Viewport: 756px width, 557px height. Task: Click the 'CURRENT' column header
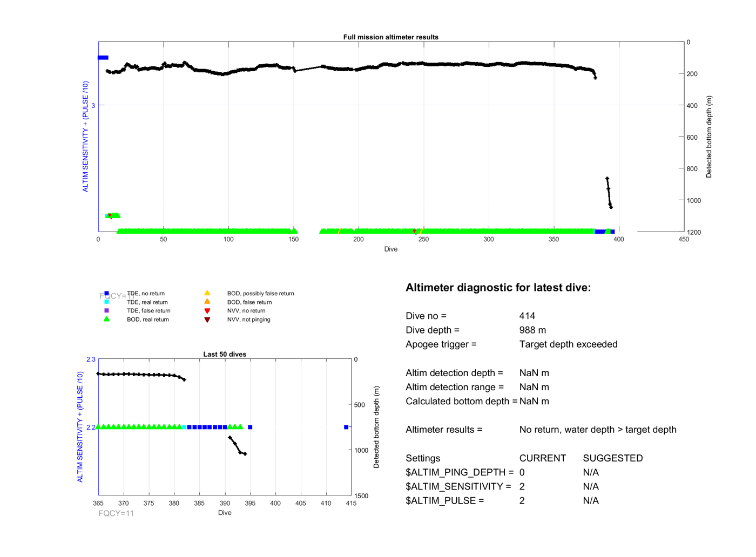(543, 458)
